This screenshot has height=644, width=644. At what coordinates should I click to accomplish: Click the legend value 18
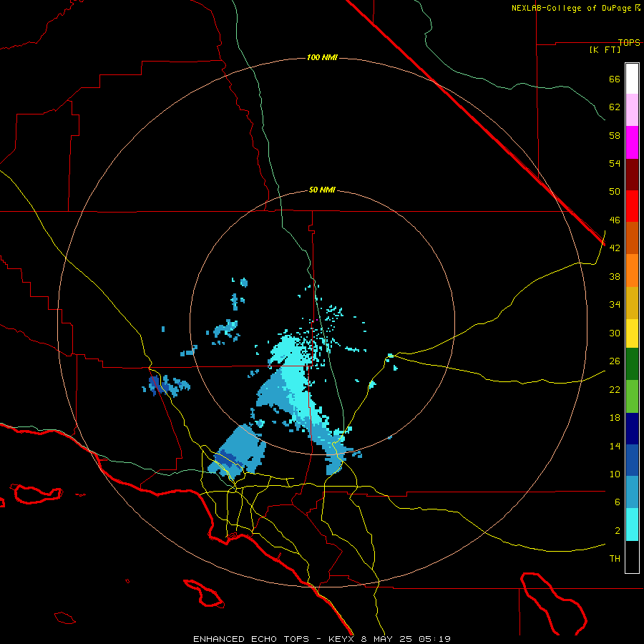click(615, 418)
